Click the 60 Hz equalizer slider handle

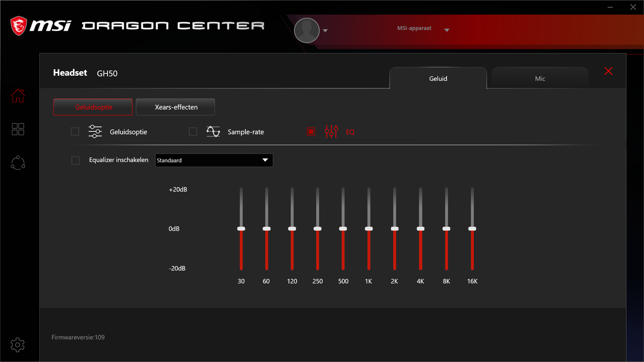click(267, 229)
